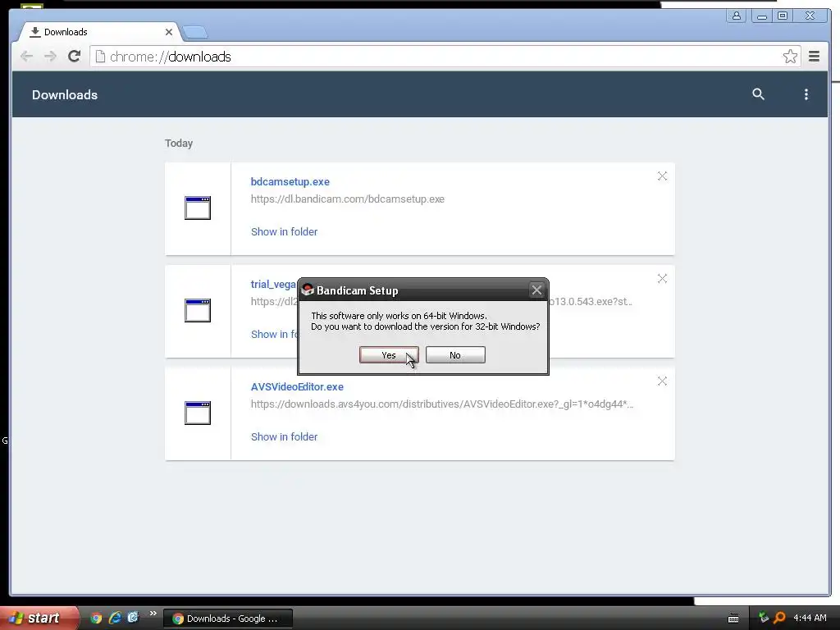The width and height of the screenshot is (840, 630).
Task: Click the magnifier tray icon
Action: (x=779, y=618)
